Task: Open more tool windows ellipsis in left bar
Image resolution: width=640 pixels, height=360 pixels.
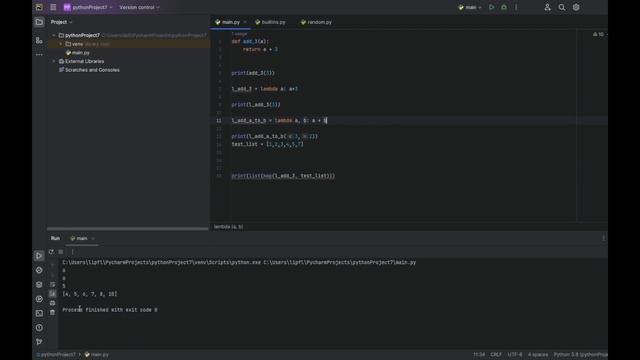Action: [39, 55]
